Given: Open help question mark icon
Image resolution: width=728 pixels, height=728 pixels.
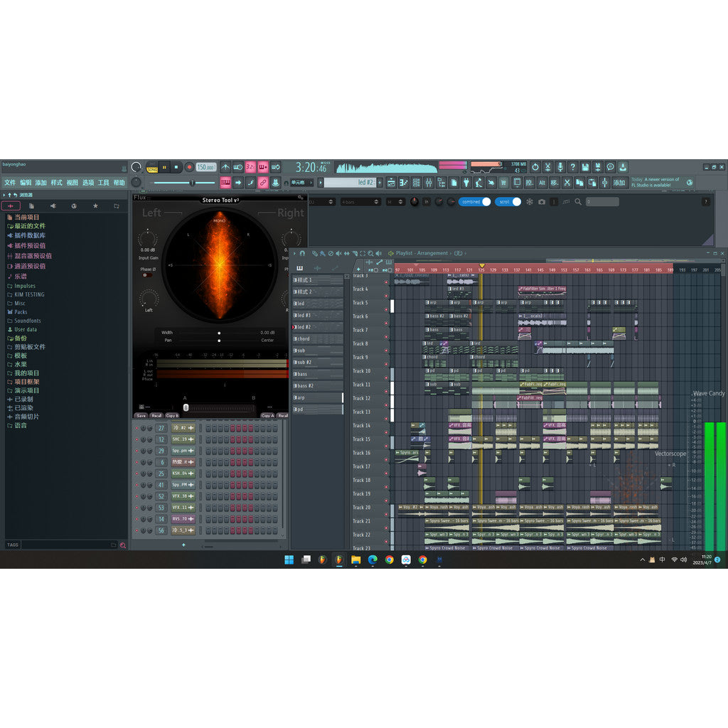Looking at the screenshot, I should tap(573, 167).
